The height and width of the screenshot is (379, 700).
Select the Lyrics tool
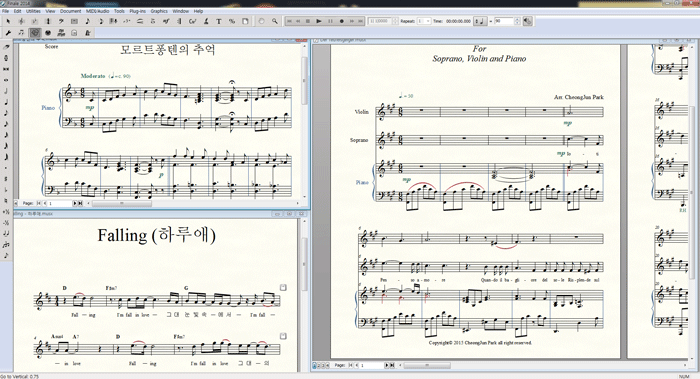[206, 21]
